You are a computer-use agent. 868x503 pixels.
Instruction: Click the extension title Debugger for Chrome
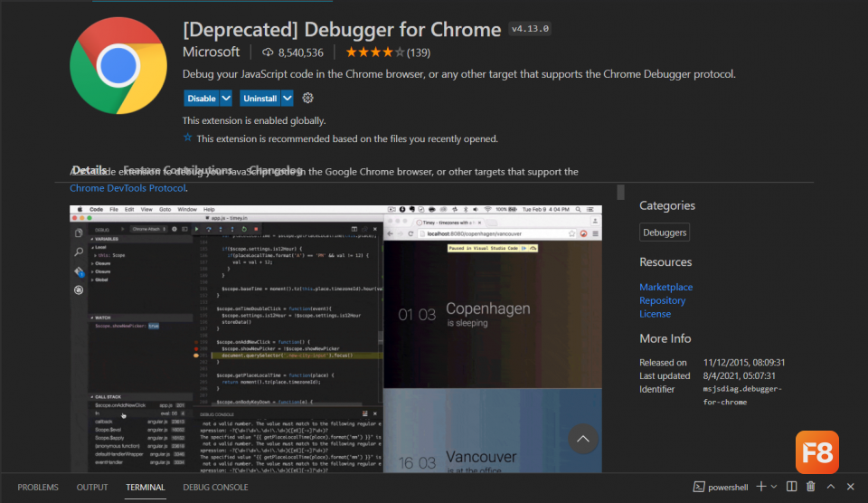click(342, 29)
